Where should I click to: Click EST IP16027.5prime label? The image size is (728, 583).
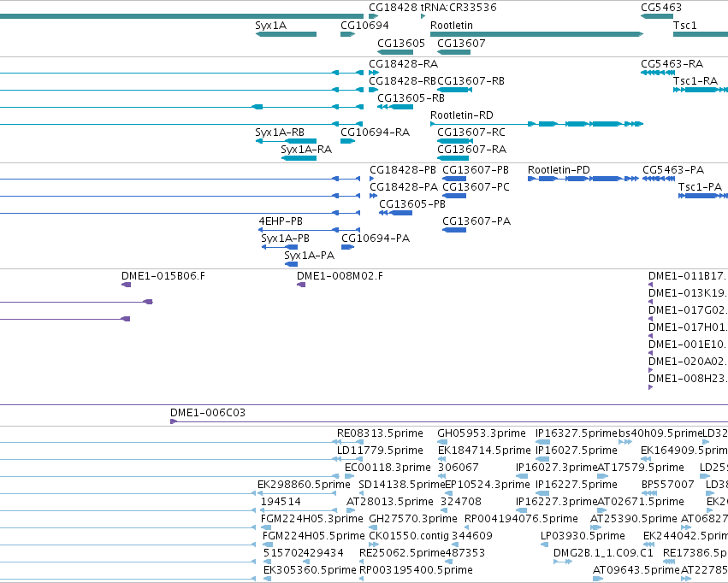pyautogui.click(x=577, y=450)
